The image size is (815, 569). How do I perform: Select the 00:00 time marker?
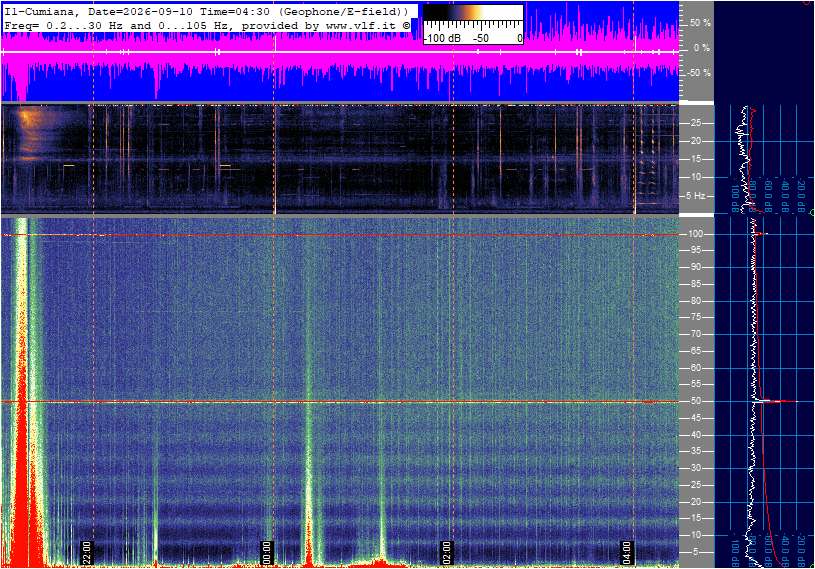click(266, 553)
